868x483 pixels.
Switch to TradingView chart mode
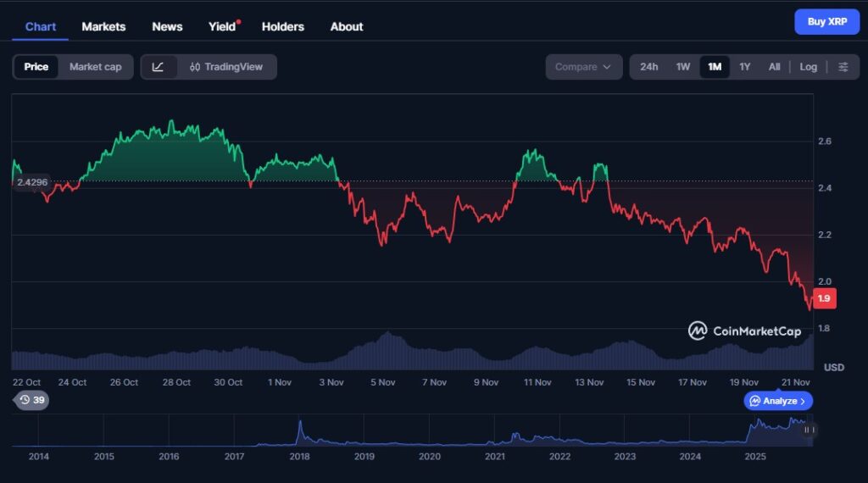coord(225,67)
